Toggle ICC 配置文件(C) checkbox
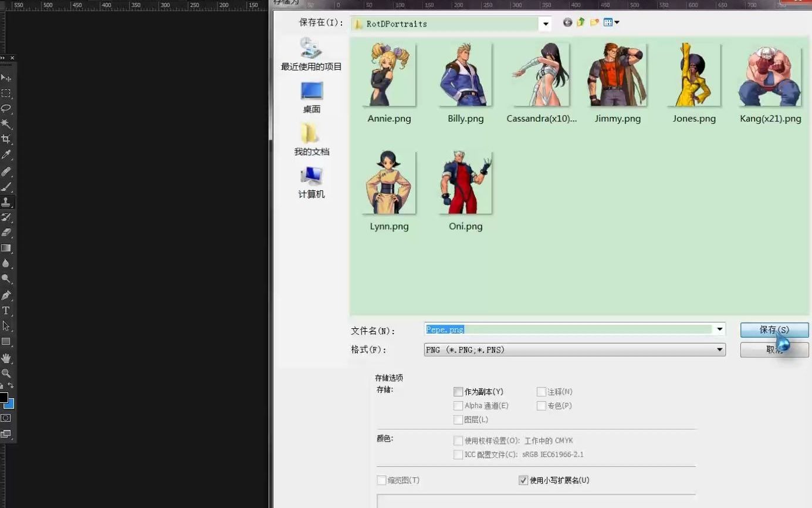This screenshot has width=812, height=508. coord(458,455)
